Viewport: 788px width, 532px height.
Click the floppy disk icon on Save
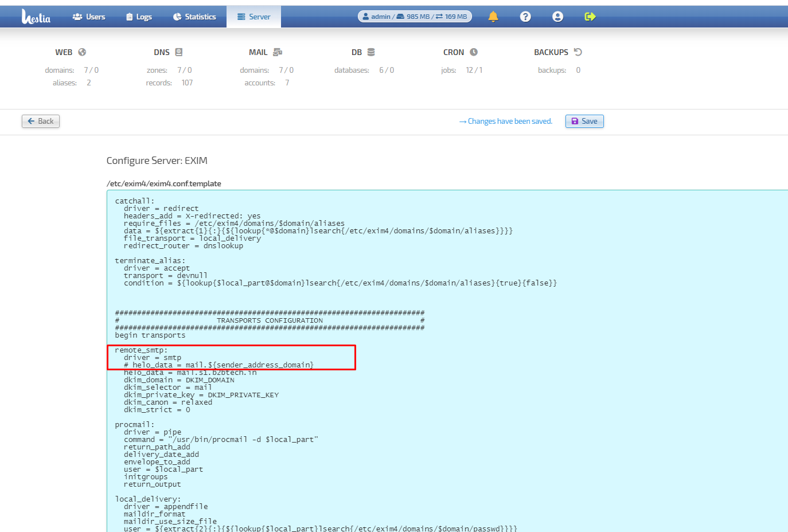[575, 121]
